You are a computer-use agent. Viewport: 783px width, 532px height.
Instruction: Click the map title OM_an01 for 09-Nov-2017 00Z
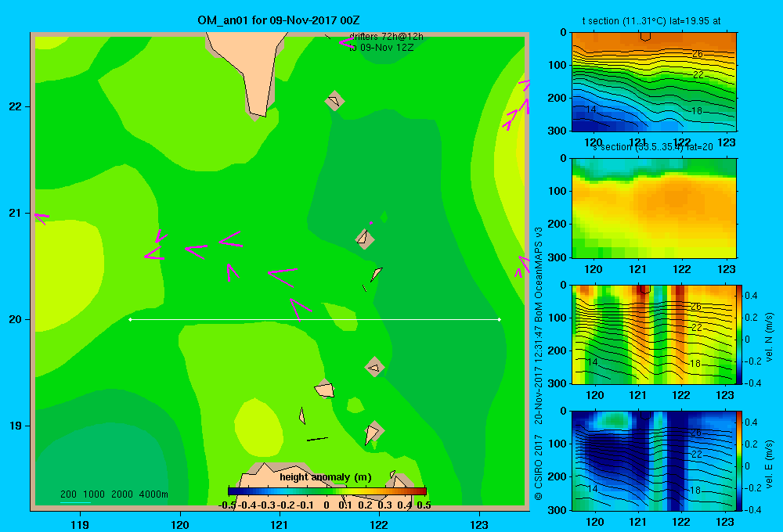point(278,20)
